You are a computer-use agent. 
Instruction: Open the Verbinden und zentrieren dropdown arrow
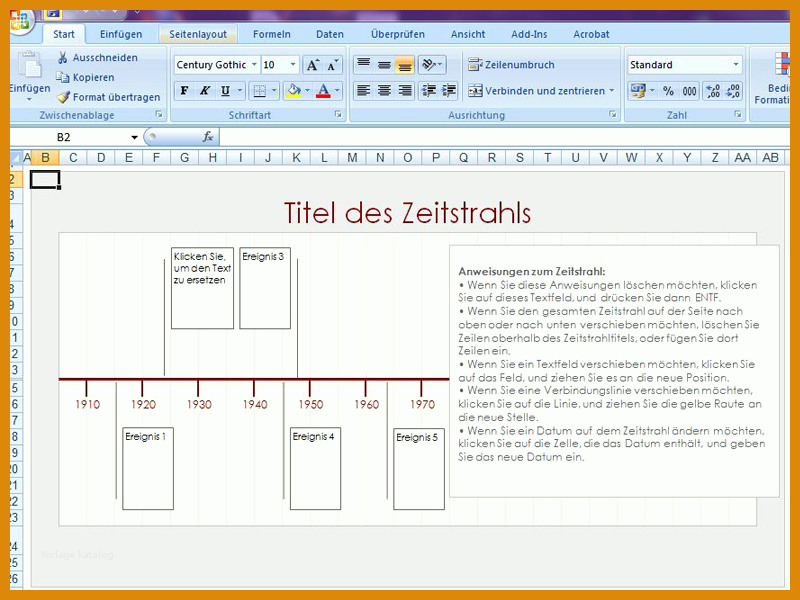click(x=612, y=91)
